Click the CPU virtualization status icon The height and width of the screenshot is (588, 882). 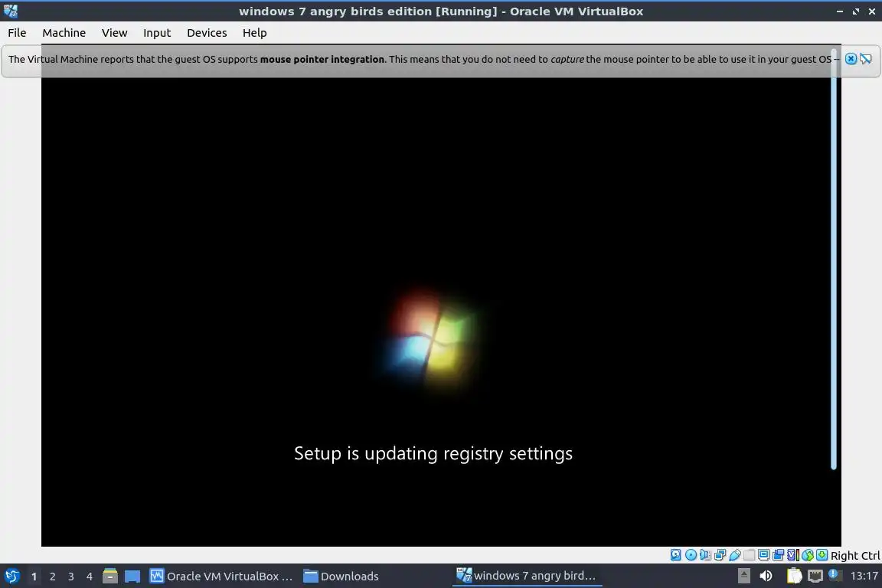click(793, 555)
